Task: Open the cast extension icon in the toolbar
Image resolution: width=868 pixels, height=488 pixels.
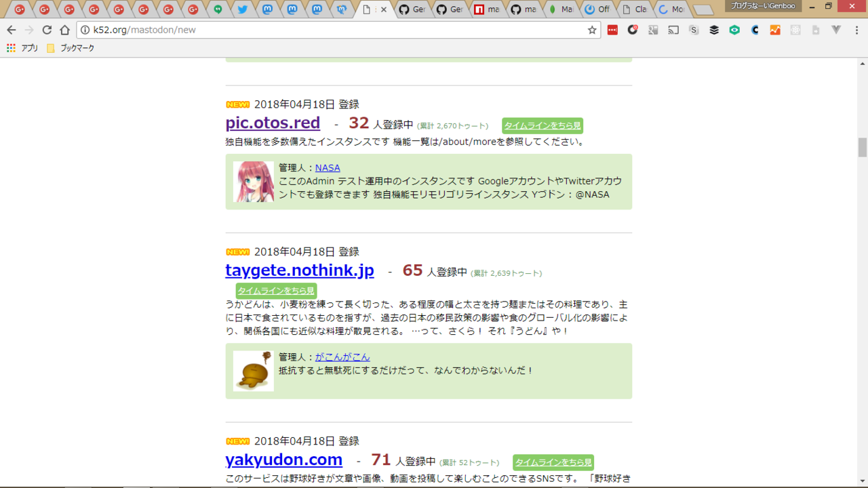Action: (x=673, y=30)
